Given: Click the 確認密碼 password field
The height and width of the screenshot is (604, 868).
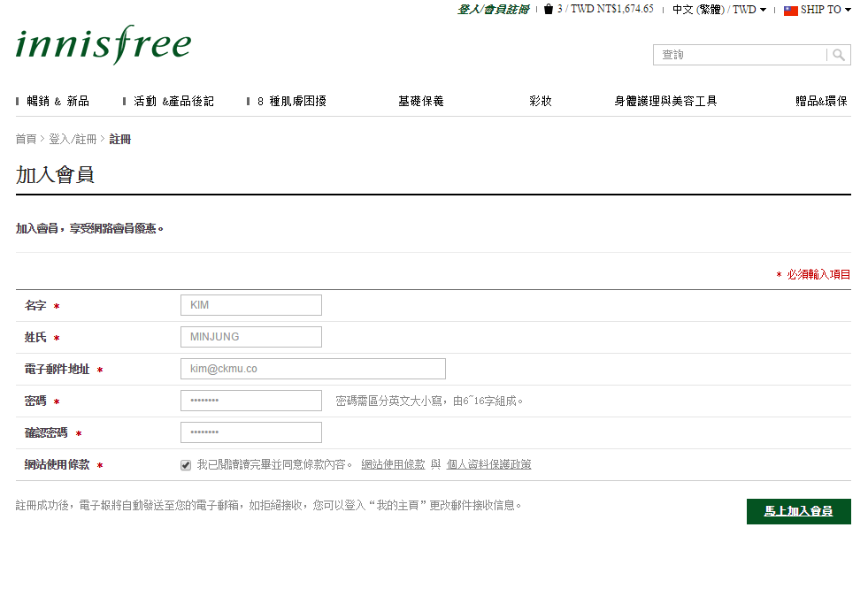Looking at the screenshot, I should pos(250,432).
